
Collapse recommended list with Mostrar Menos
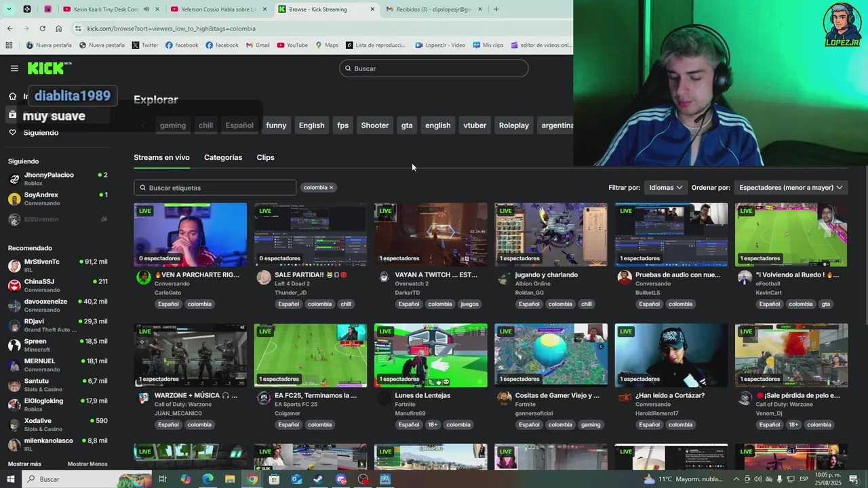tap(87, 464)
